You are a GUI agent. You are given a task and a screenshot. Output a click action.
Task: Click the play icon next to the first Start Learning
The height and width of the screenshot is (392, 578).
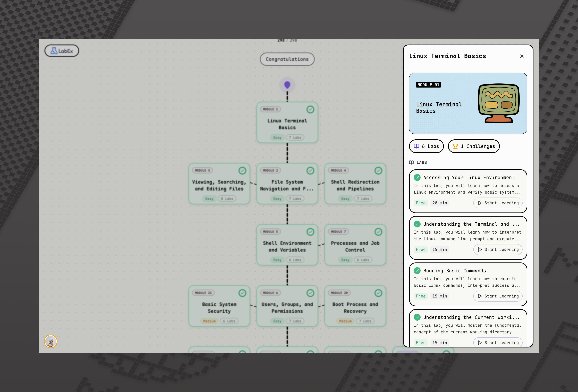[x=480, y=203]
